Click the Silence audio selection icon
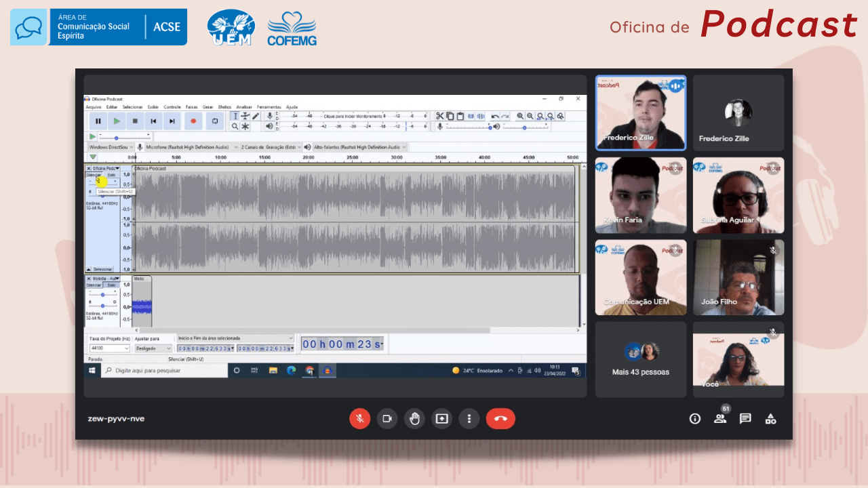Viewport: 868px width, 488px height. [481, 116]
